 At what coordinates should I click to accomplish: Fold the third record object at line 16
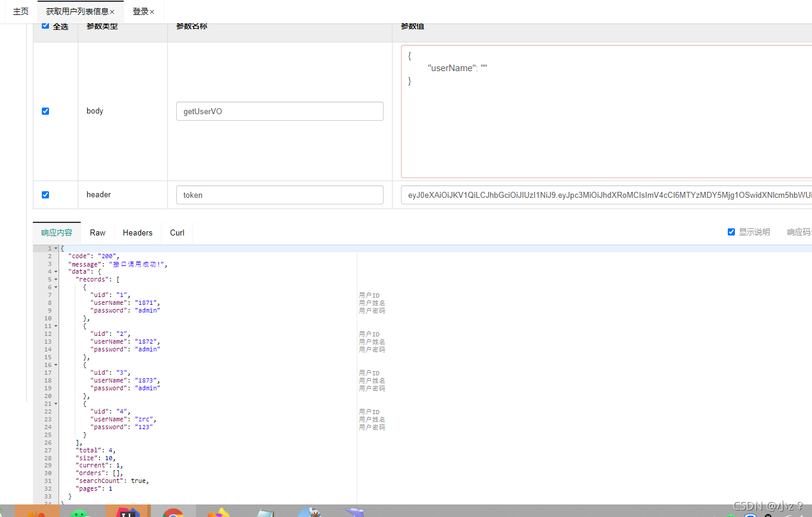pos(56,365)
